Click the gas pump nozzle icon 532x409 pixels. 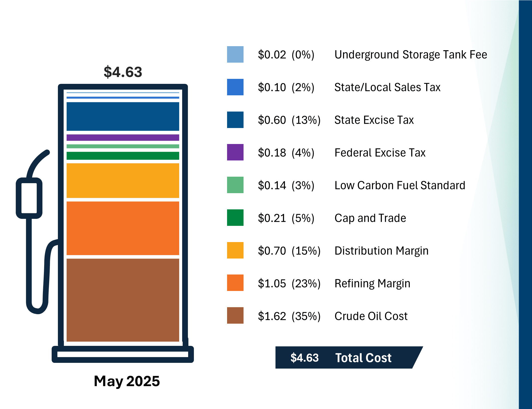[x=29, y=198]
